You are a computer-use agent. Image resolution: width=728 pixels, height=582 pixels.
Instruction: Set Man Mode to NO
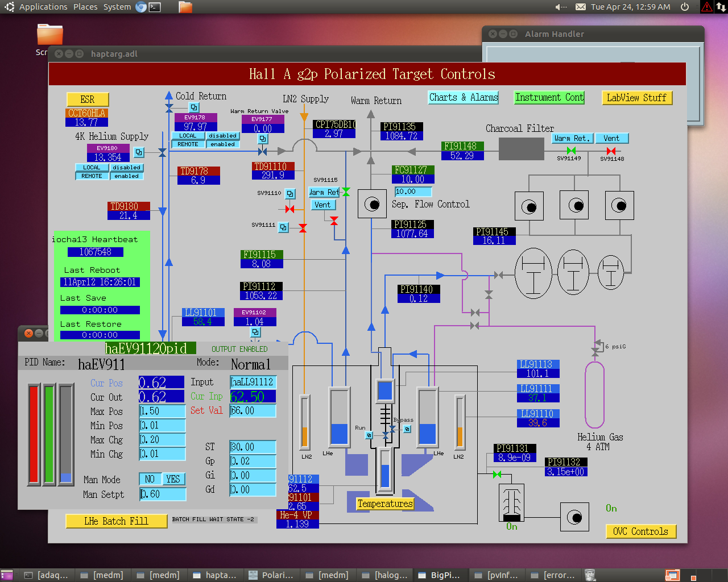pyautogui.click(x=150, y=479)
